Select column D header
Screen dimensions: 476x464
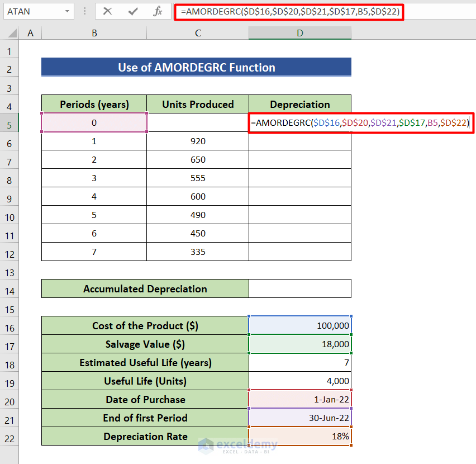(300, 33)
